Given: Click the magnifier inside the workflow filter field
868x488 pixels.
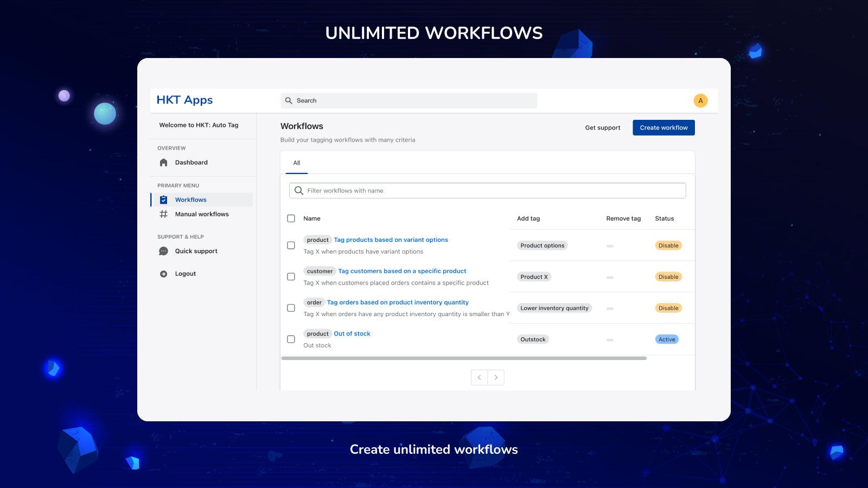Looking at the screenshot, I should 299,190.
